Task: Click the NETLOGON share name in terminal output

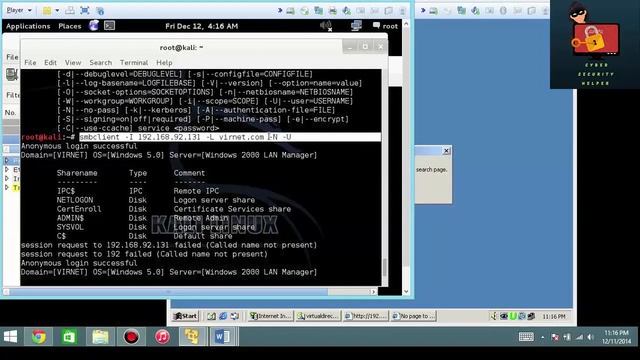Action: coord(75,200)
